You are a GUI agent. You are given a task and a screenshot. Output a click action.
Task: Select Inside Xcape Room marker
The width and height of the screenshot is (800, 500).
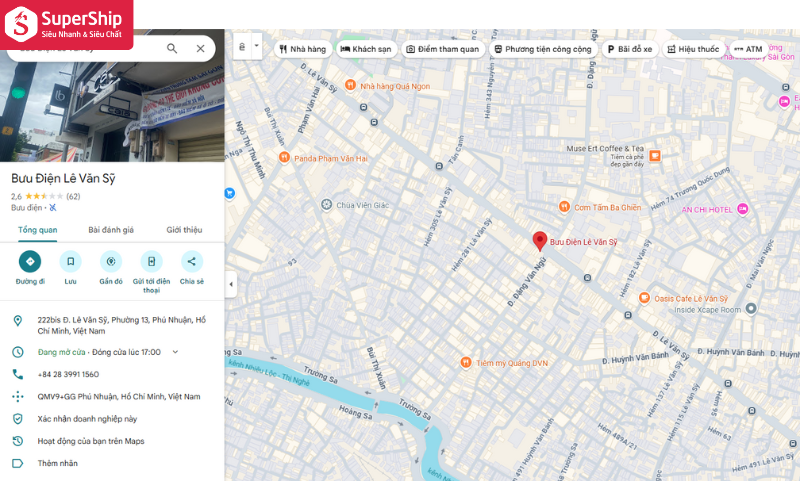click(751, 308)
